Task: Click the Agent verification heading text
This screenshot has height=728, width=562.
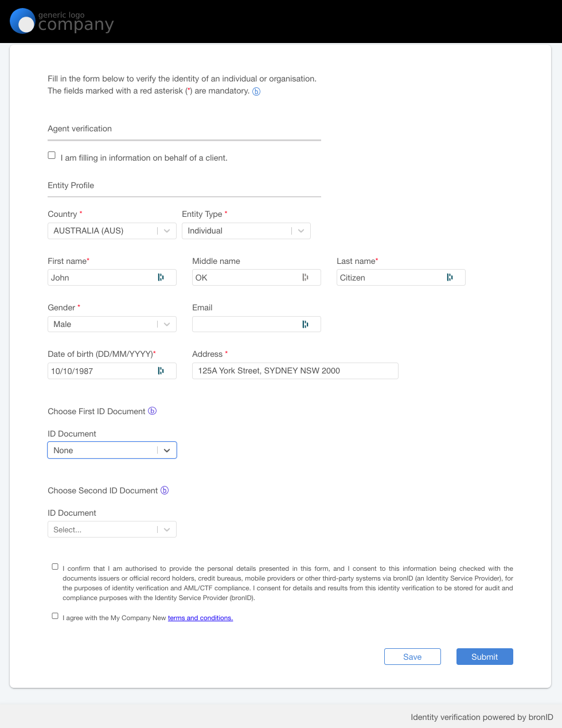Action: click(80, 129)
